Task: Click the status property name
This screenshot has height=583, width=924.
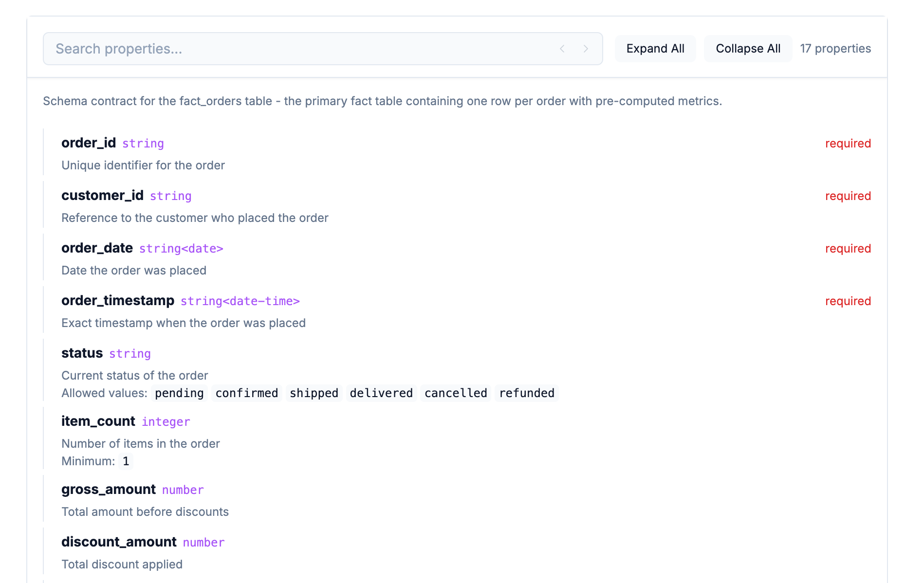Action: (82, 353)
